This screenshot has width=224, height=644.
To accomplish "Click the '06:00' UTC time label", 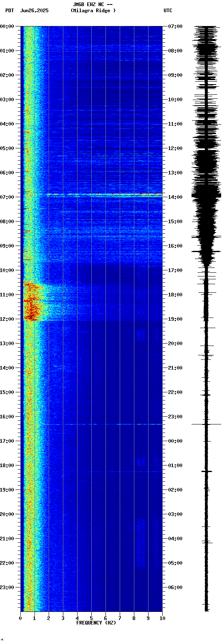I will (x=175, y=587).
